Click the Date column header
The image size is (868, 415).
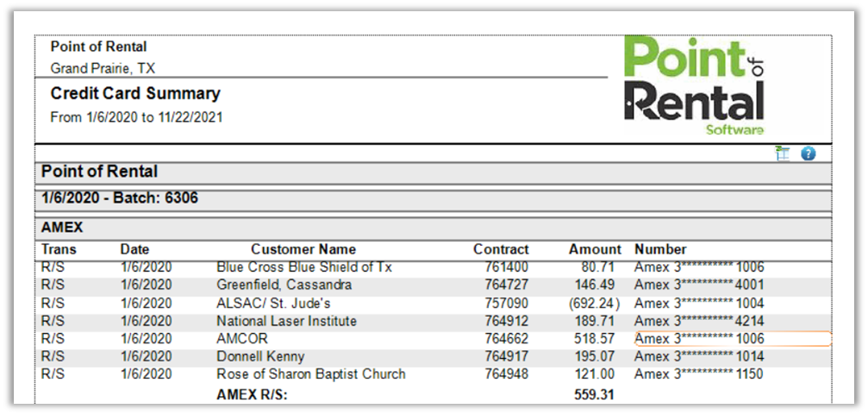[134, 249]
